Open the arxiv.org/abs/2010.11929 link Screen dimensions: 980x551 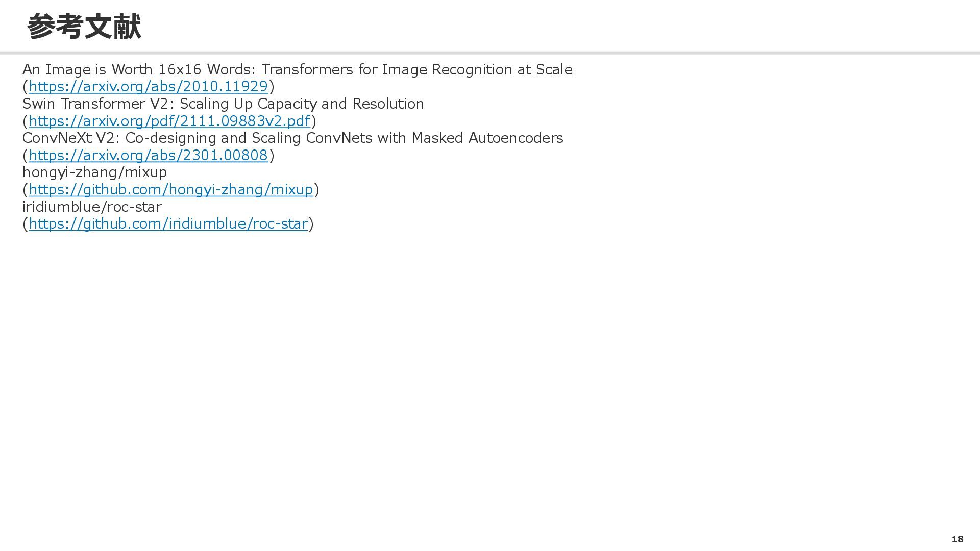click(148, 86)
